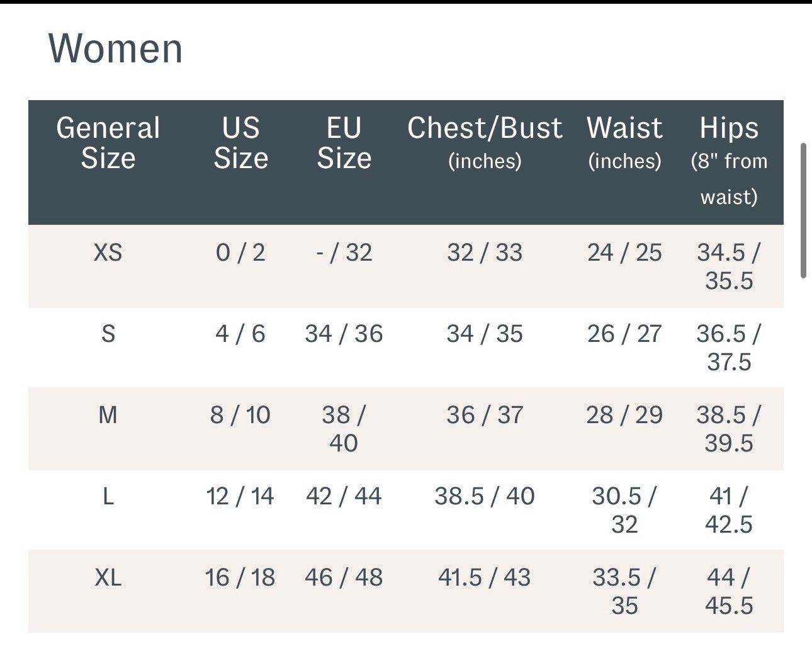Select the waist value 24 / 25
This screenshot has height=658, width=812.
click(624, 253)
